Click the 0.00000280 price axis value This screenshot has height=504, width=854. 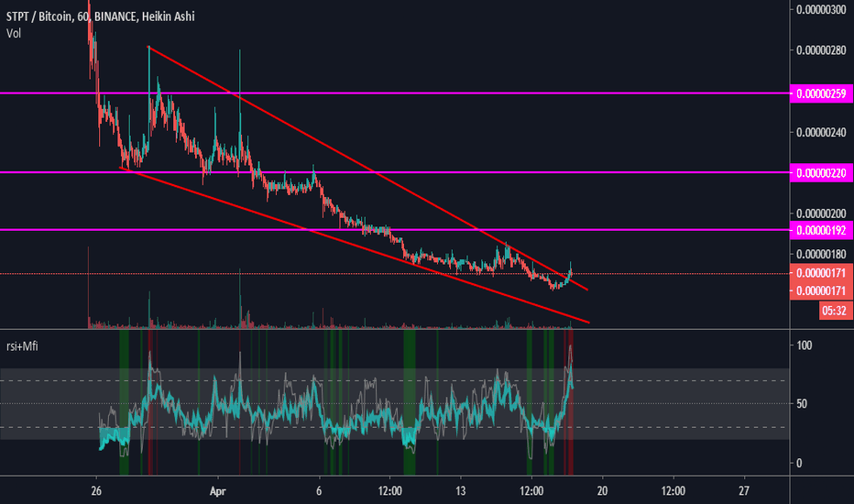821,50
